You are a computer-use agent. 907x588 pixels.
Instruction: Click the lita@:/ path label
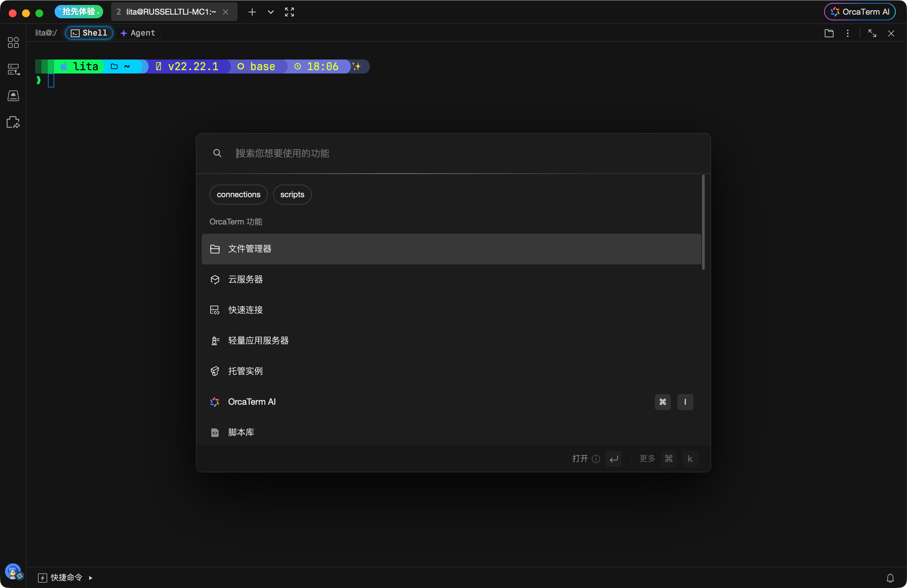[46, 33]
